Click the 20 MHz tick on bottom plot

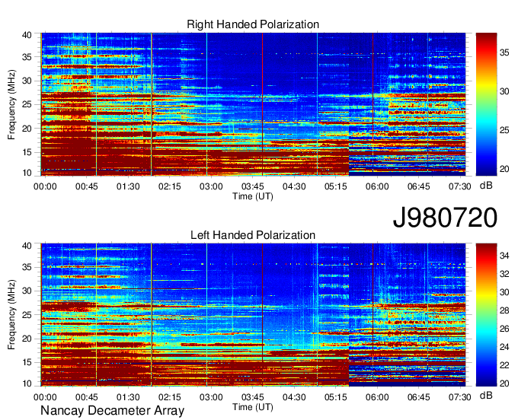tap(27, 339)
